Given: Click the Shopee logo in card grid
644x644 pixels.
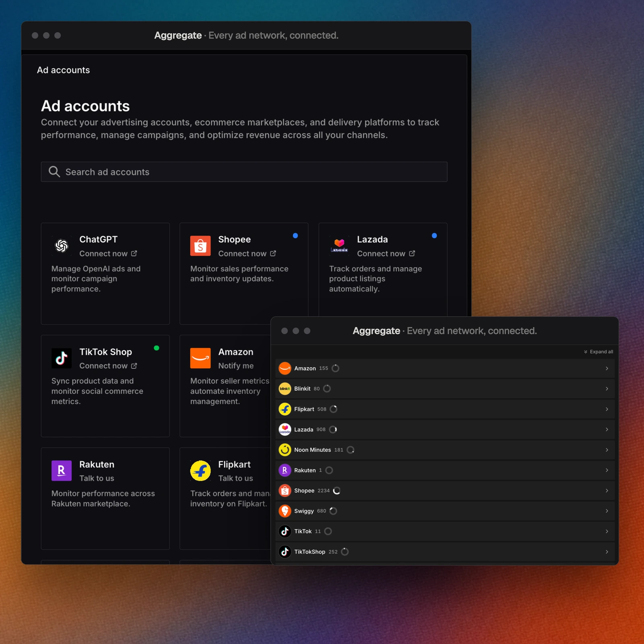Looking at the screenshot, I should [200, 246].
